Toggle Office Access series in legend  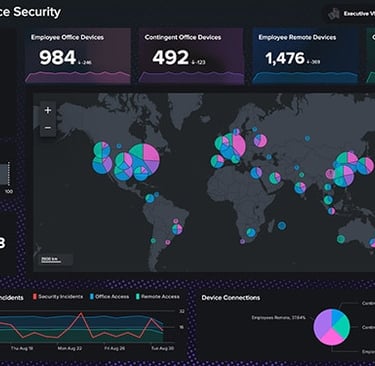[x=109, y=296]
